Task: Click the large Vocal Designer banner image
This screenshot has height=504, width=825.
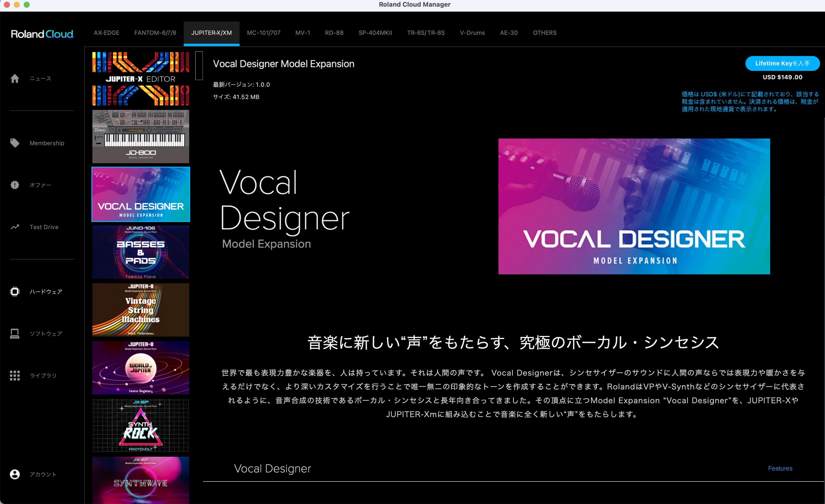Action: click(x=634, y=206)
